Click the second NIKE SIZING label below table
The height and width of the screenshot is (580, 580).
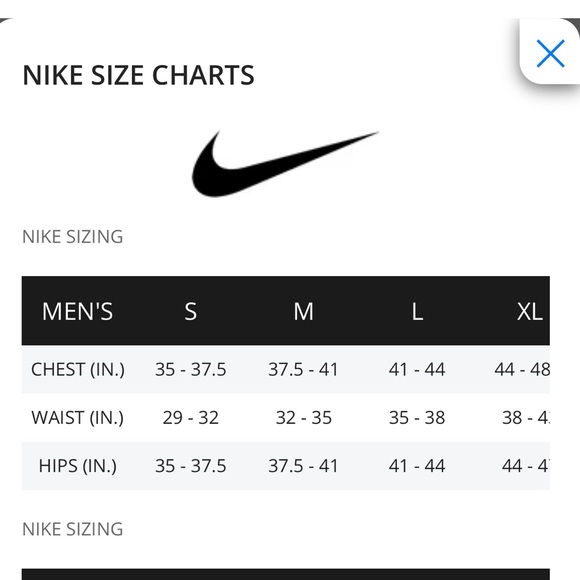pos(72,529)
